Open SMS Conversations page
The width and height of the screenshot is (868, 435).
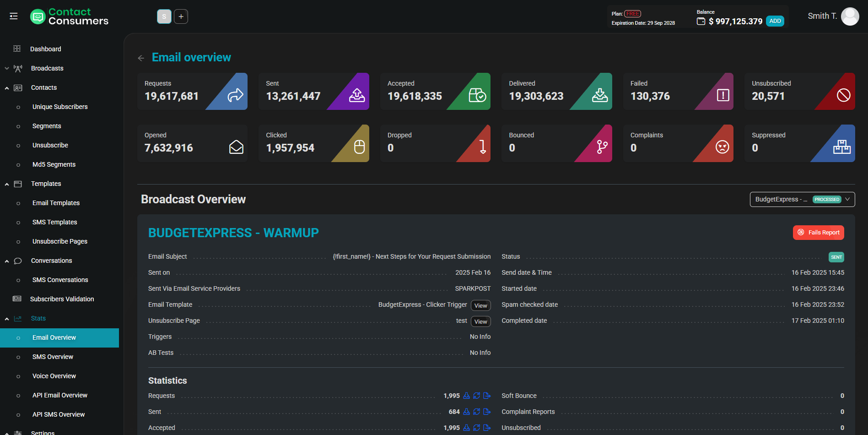(60, 280)
